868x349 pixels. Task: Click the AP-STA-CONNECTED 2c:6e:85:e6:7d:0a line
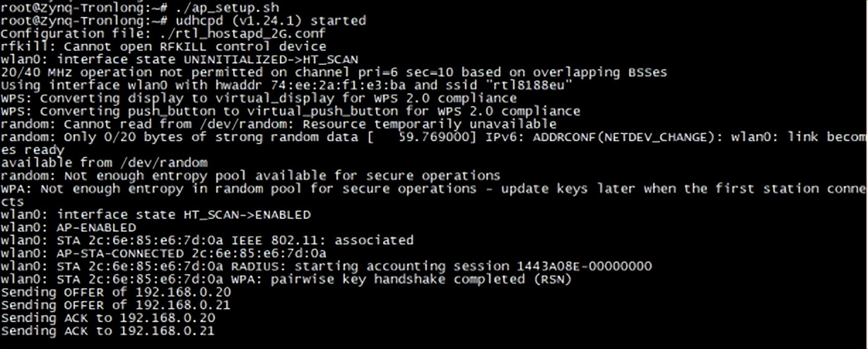164,253
